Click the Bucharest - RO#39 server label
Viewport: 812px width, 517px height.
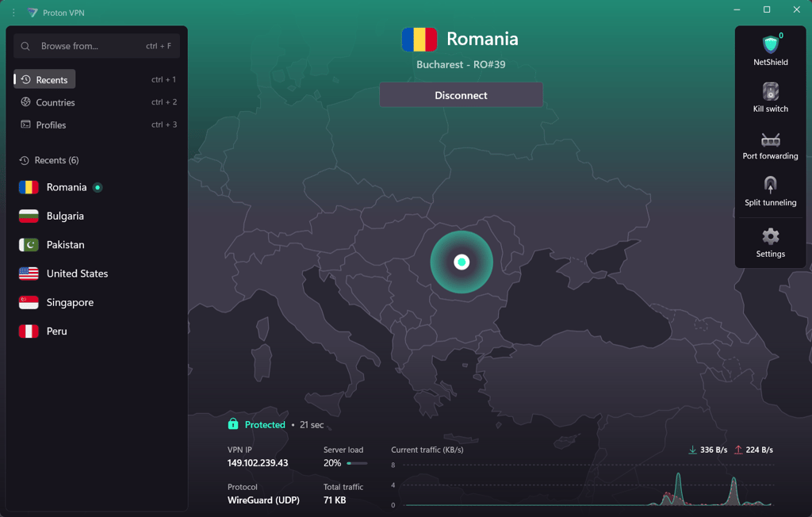click(461, 65)
